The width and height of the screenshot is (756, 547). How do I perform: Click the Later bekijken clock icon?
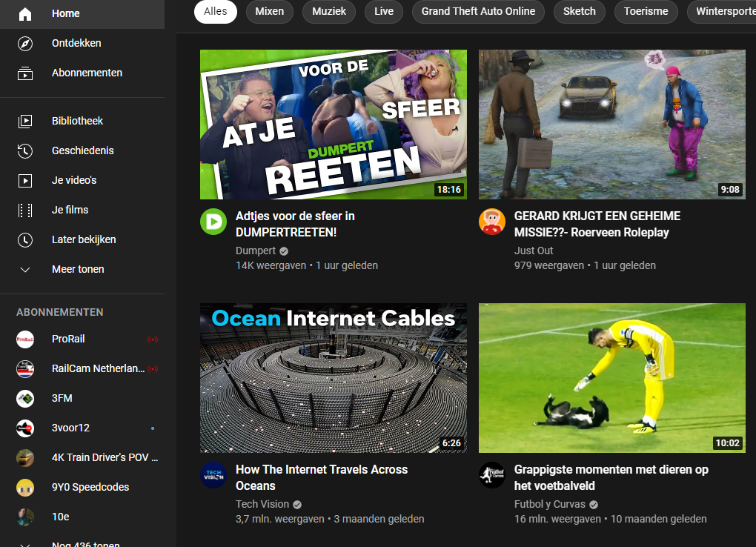point(25,239)
